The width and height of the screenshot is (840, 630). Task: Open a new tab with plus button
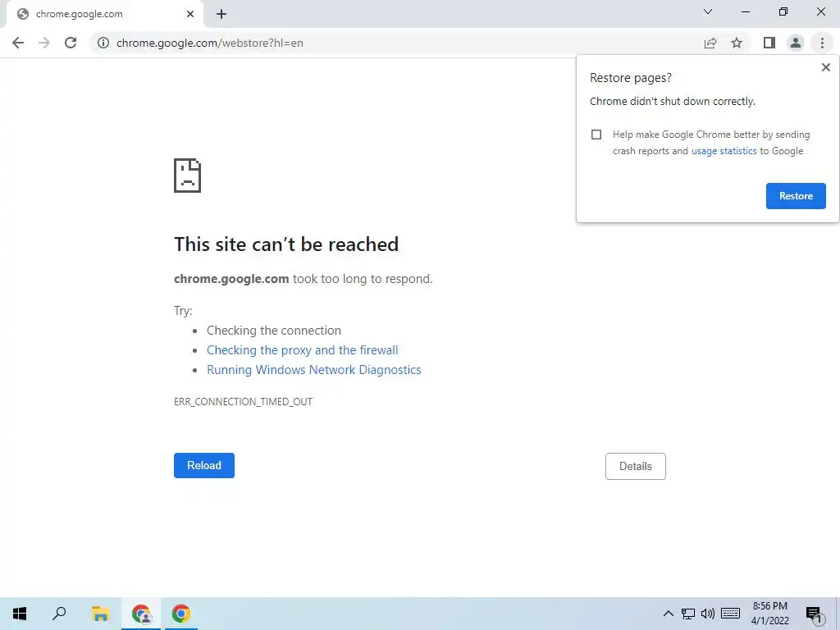tap(221, 14)
